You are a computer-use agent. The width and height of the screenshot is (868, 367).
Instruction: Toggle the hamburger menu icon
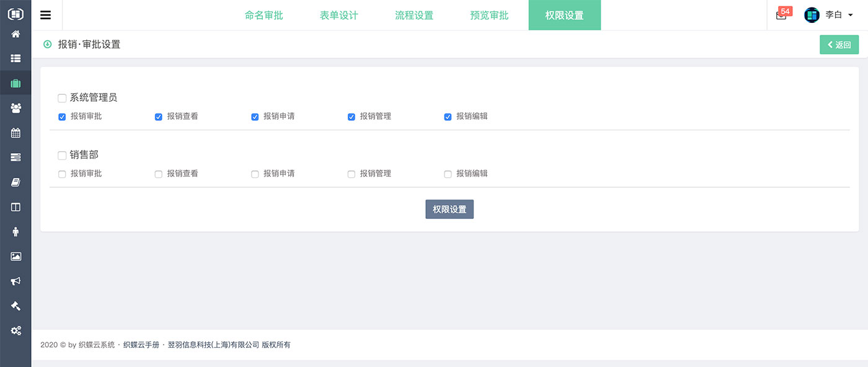pos(45,15)
